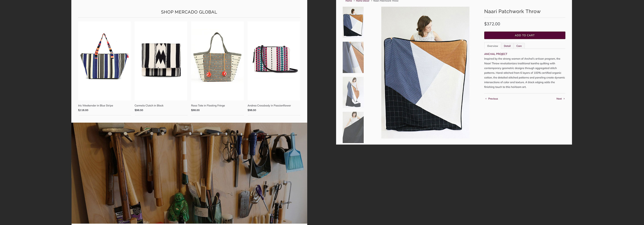Open the Andrea Crossbody product image
The height and width of the screenshot is (225, 644).
tap(274, 61)
